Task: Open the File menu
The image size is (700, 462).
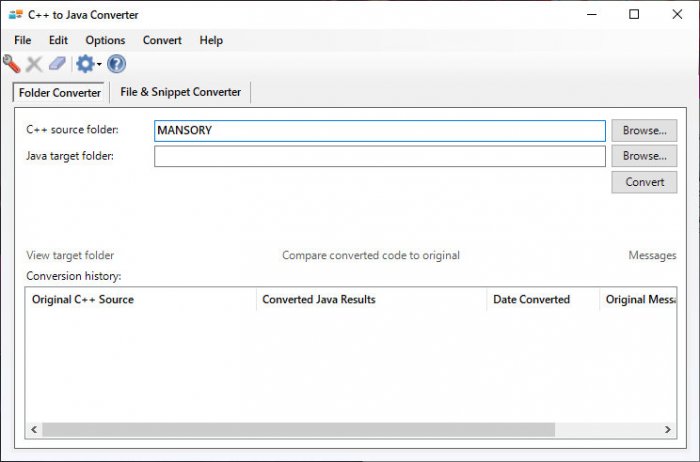Action: click(x=23, y=40)
